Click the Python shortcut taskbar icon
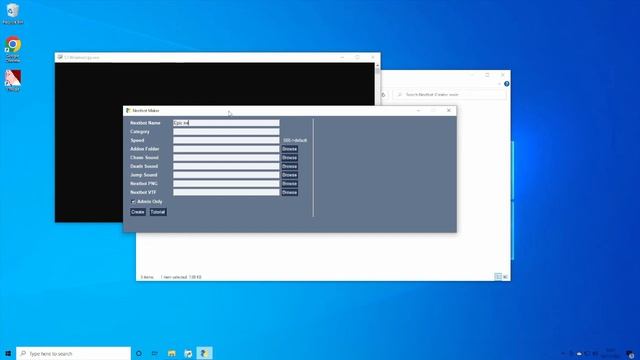The image size is (640, 360). tap(188, 353)
